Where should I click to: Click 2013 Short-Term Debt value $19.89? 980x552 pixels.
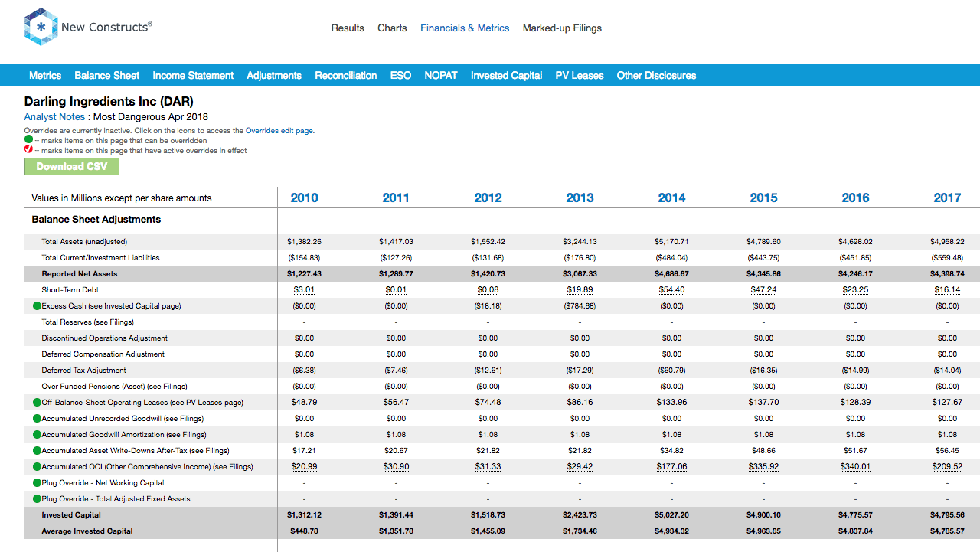click(580, 290)
